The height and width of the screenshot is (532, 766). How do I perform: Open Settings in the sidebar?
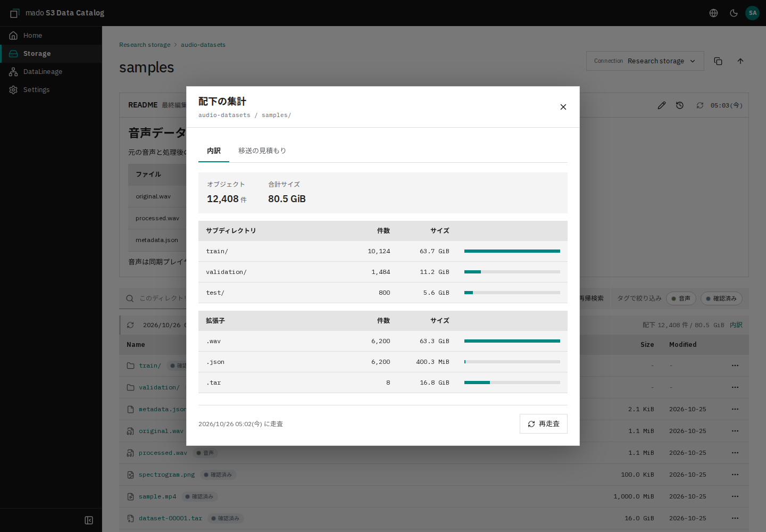coord(51,90)
